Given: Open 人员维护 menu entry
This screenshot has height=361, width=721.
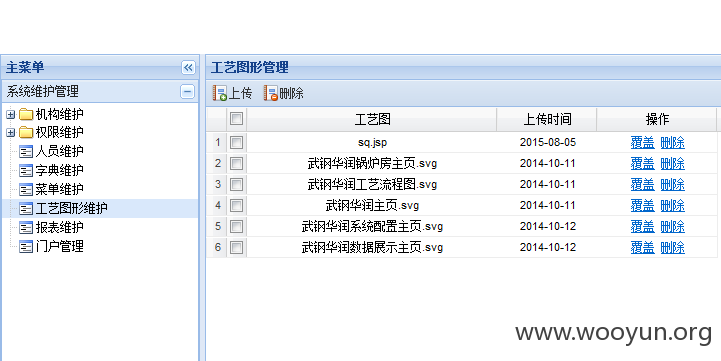Looking at the screenshot, I should click(x=59, y=151).
